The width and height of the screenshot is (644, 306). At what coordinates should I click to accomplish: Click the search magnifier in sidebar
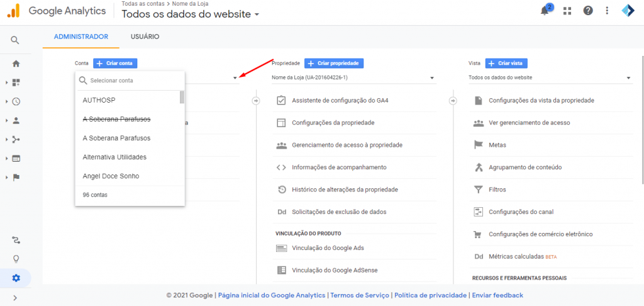[15, 40]
